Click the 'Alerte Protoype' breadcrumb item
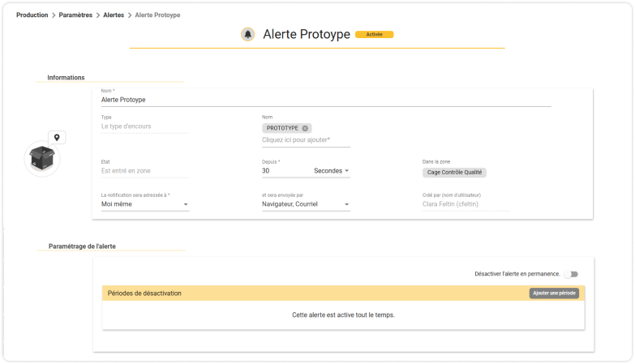The image size is (635, 364). pos(157,15)
